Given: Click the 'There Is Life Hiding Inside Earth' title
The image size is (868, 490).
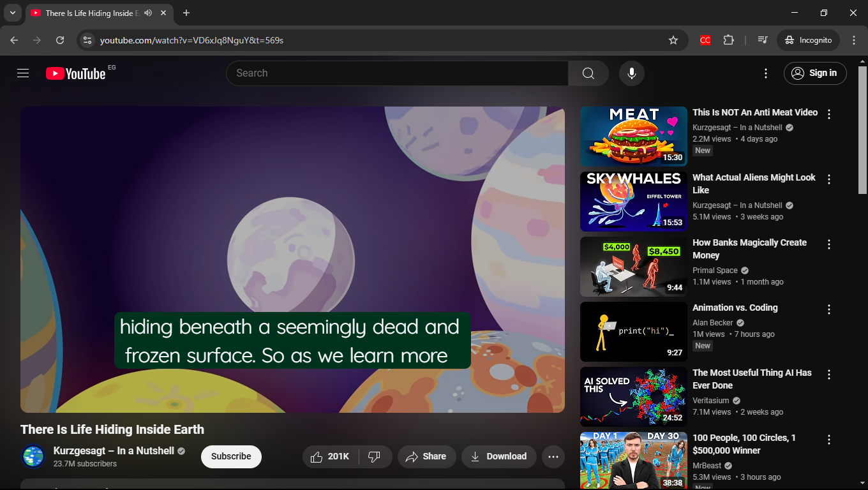Looking at the screenshot, I should pos(112,429).
